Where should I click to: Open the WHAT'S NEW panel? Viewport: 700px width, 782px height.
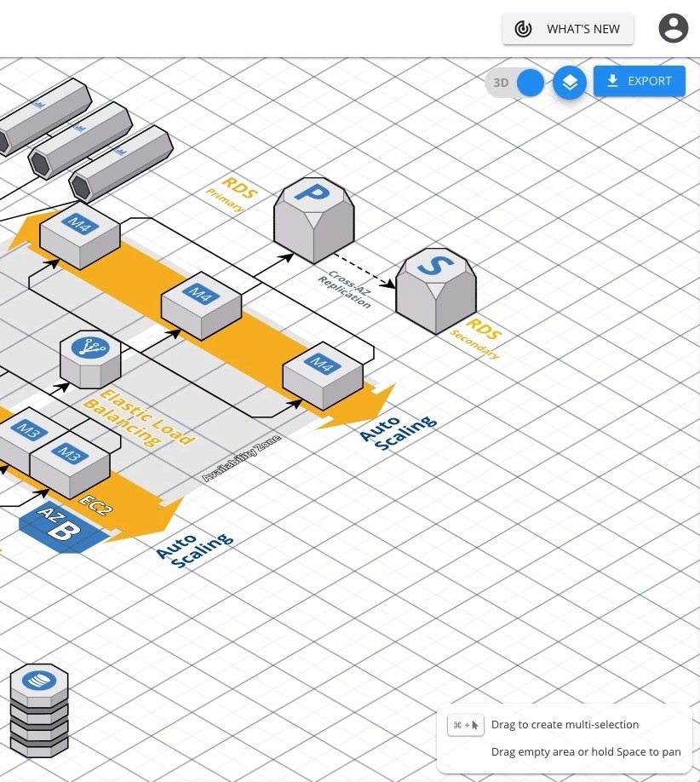point(568,29)
